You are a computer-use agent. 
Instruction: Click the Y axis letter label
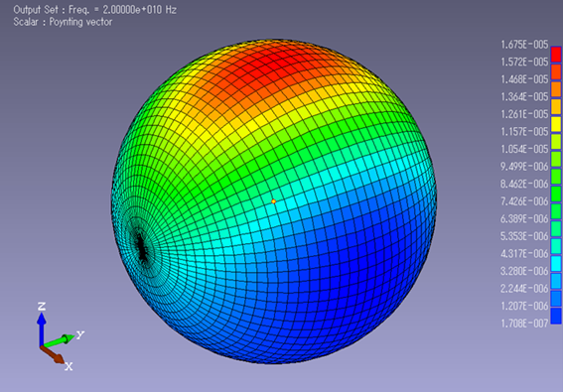(x=80, y=335)
